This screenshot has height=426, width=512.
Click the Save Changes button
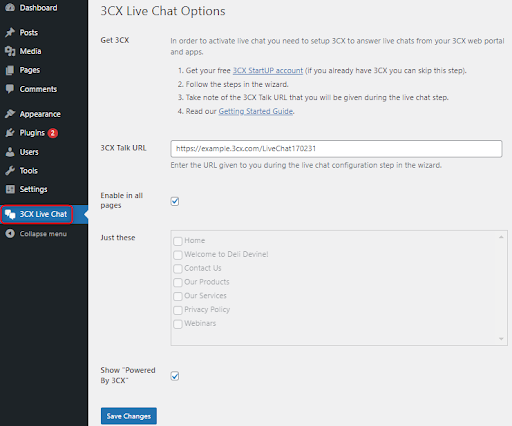[x=129, y=416]
